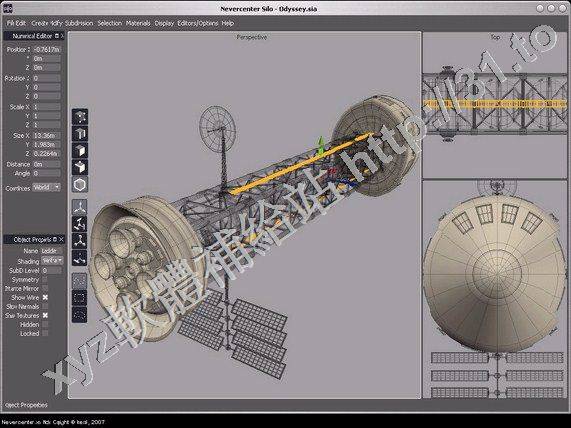This screenshot has width=571, height=428.
Task: Open the Materials menu
Action: [138, 23]
